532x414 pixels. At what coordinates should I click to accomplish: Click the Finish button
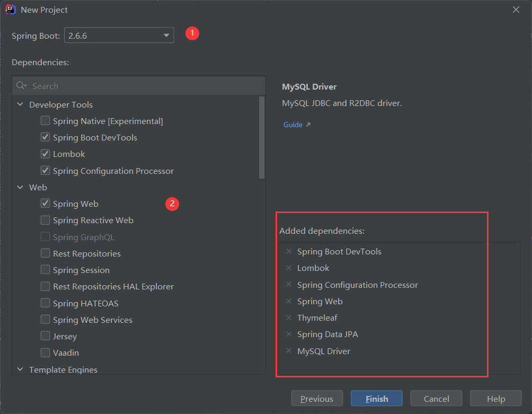tap(376, 399)
